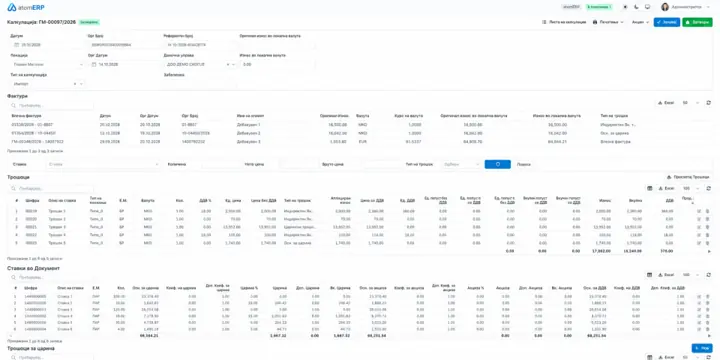Screen dimensions: 720x360
Task: Delete the Ставка 6 row
Action: tap(707, 329)
